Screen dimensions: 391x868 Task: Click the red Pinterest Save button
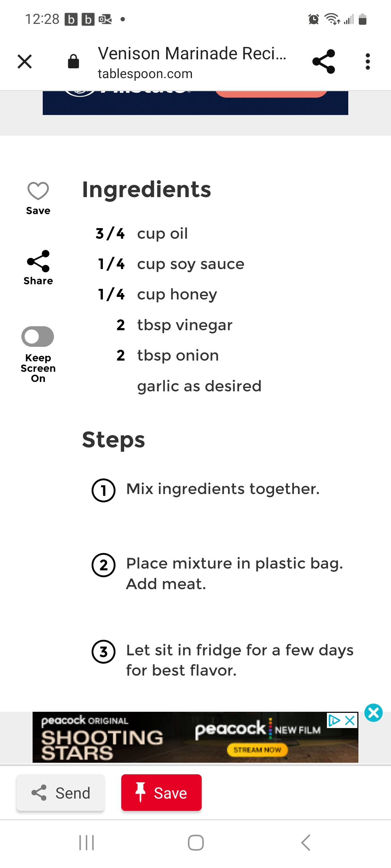coord(161,792)
